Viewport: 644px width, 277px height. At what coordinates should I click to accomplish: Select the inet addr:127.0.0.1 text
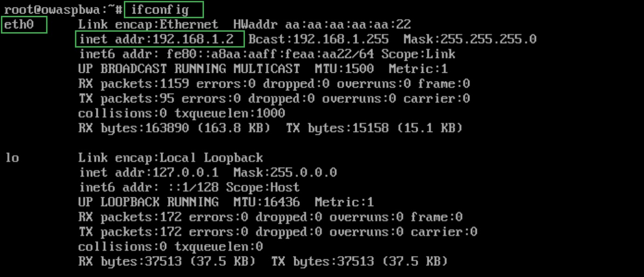tap(149, 173)
